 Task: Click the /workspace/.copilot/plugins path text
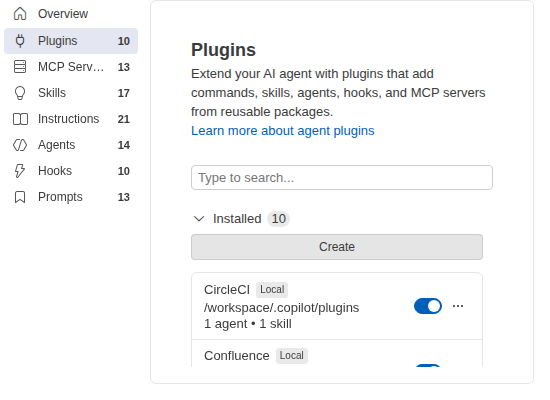coord(282,308)
